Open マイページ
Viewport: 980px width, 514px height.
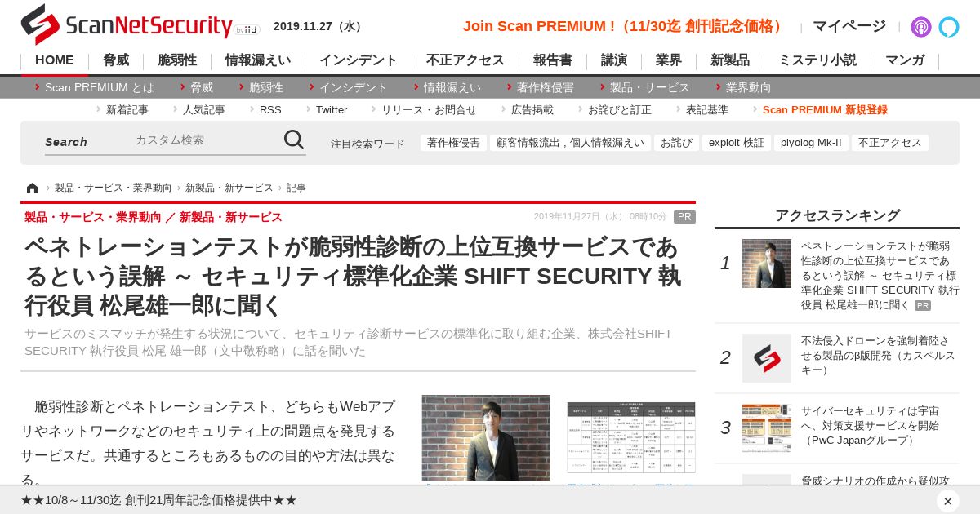click(849, 26)
